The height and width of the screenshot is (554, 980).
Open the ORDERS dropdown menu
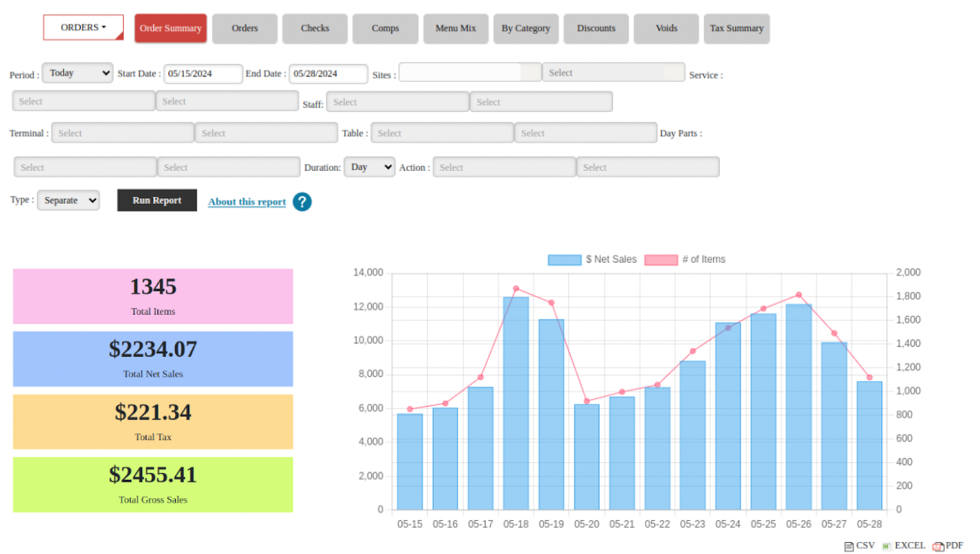pos(83,28)
